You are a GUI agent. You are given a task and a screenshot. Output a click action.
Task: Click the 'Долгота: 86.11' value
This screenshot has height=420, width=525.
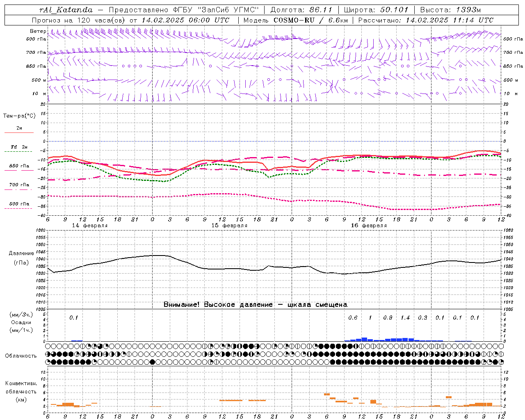301,10
